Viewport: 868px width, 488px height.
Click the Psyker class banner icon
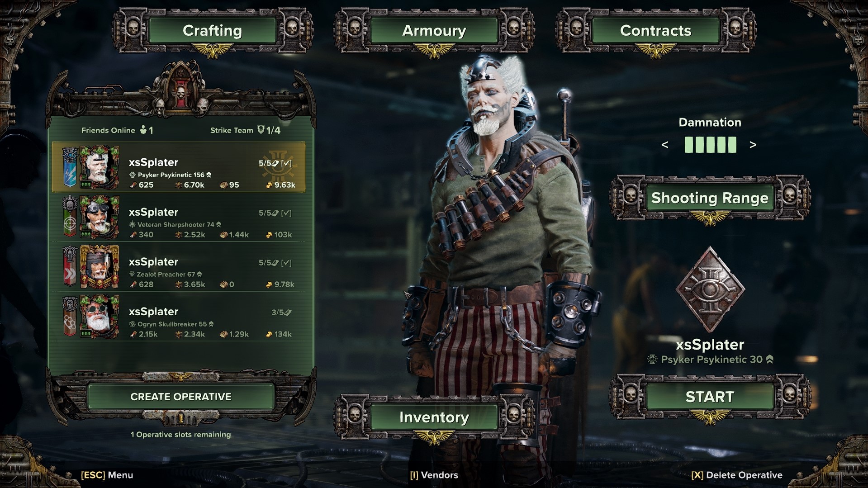click(70, 167)
